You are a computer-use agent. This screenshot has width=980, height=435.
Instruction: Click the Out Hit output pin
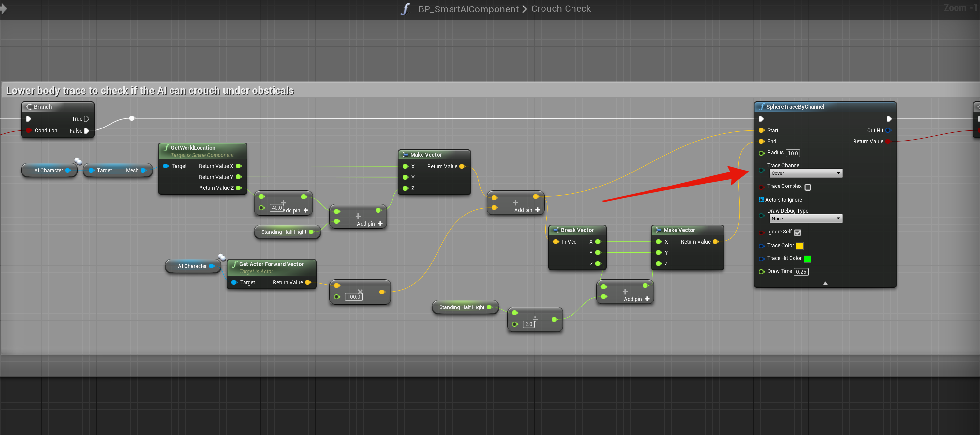888,130
